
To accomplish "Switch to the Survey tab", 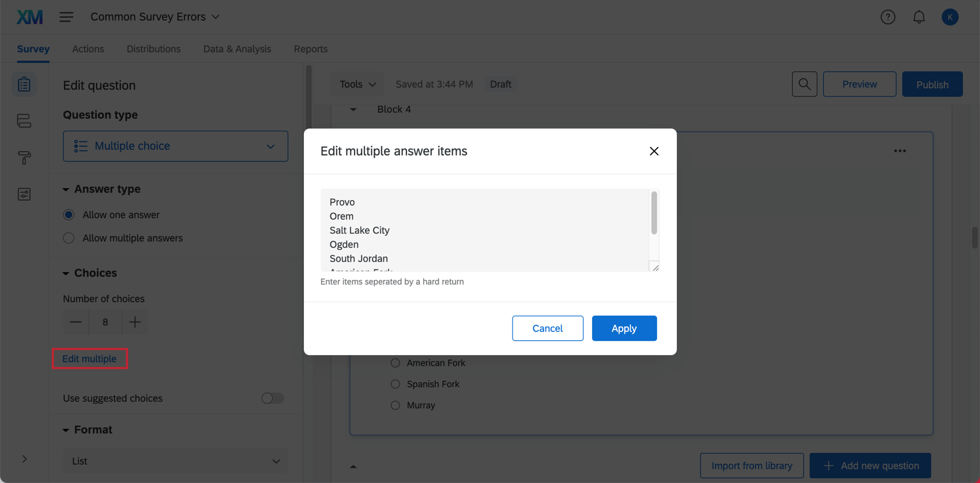I will pos(33,49).
